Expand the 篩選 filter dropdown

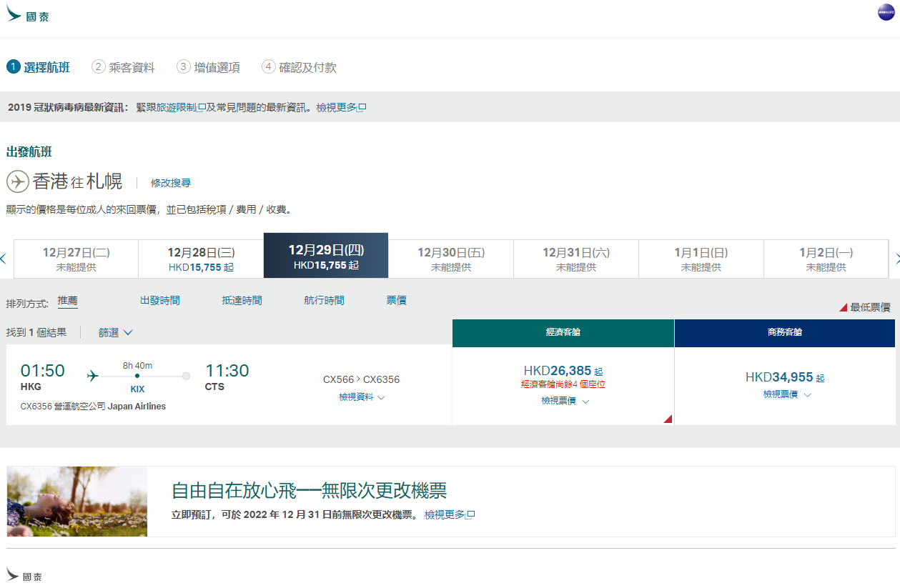coord(116,332)
